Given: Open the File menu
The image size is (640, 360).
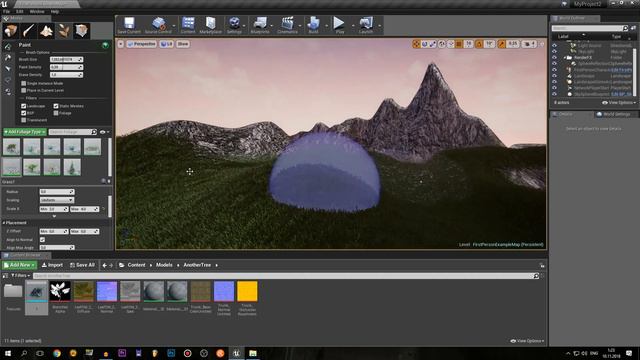Looking at the screenshot, I should coord(7,11).
